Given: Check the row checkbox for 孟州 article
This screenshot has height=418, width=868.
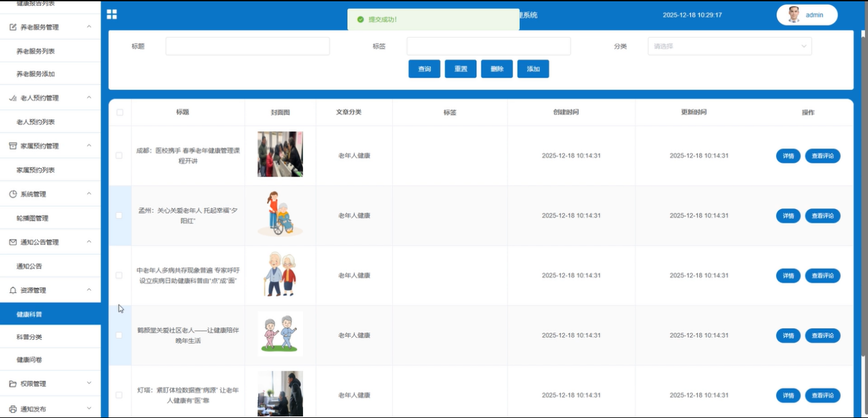Looking at the screenshot, I should click(x=119, y=216).
